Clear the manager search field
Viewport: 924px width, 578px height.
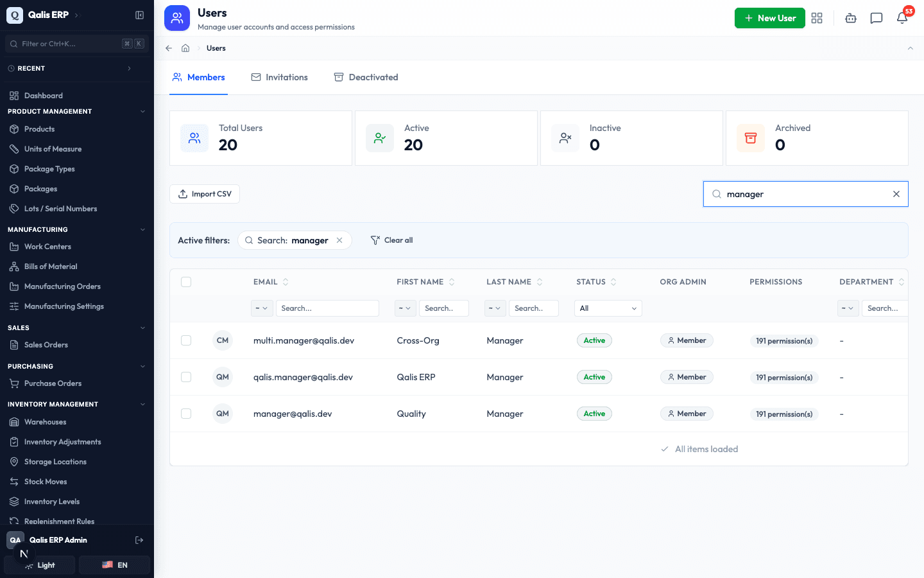pyautogui.click(x=896, y=194)
